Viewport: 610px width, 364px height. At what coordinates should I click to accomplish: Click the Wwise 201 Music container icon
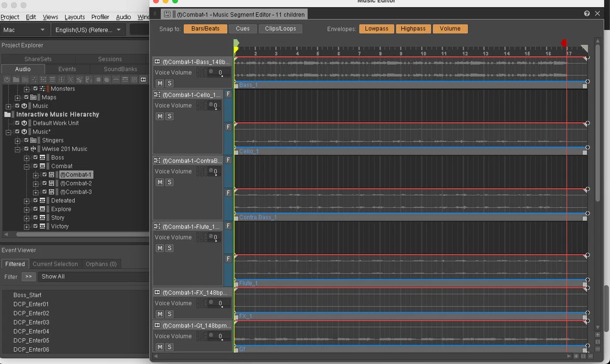34,149
